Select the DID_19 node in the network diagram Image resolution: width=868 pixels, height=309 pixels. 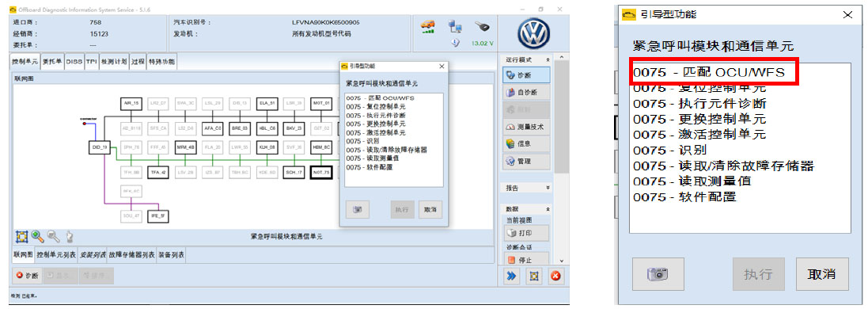[100, 147]
